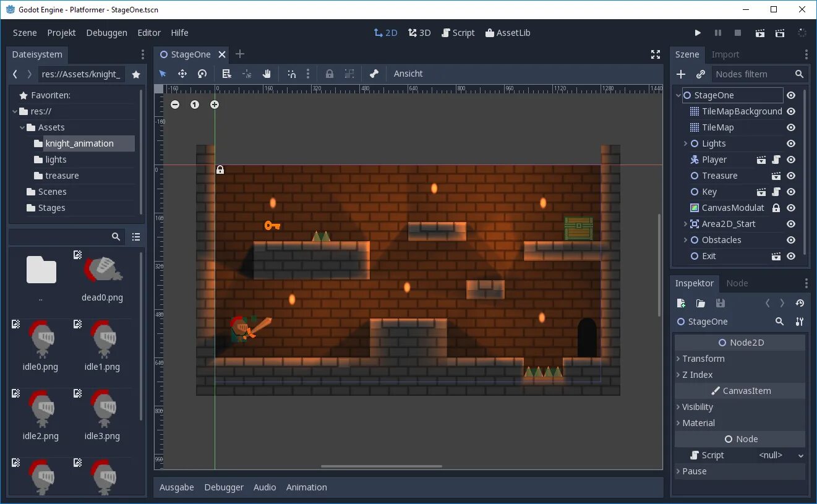The image size is (817, 504).
Task: Hide the CanvasModulate node
Action: click(x=790, y=208)
